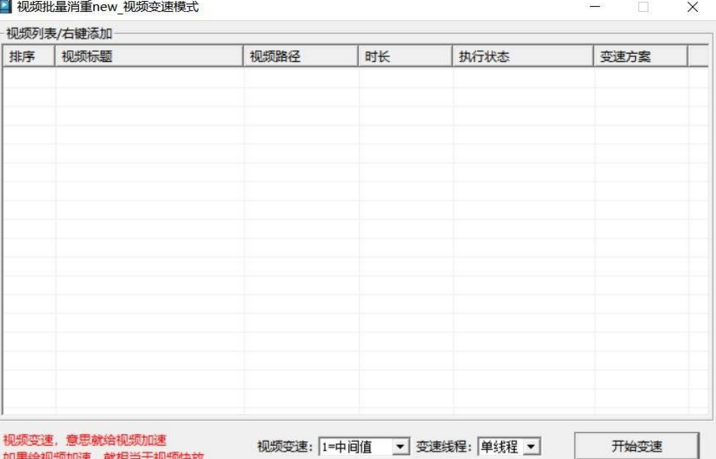This screenshot has height=459, width=716.
Task: Select the 变速方案 column header
Action: pos(640,56)
